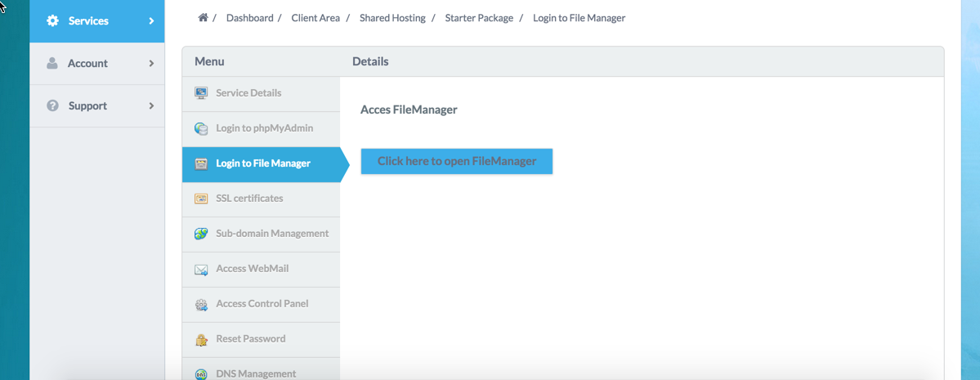Go to Dashboard breadcrumb link
The height and width of the screenshot is (380, 980).
click(249, 18)
